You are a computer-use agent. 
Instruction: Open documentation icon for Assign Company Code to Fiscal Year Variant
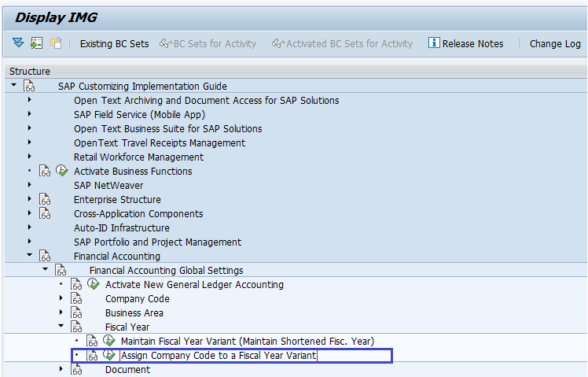[92, 355]
